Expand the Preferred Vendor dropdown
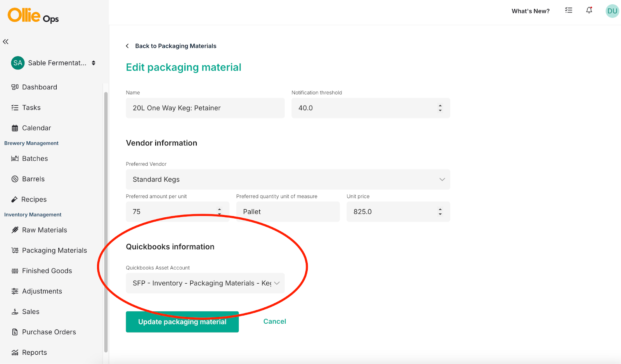The height and width of the screenshot is (364, 621). point(288,179)
